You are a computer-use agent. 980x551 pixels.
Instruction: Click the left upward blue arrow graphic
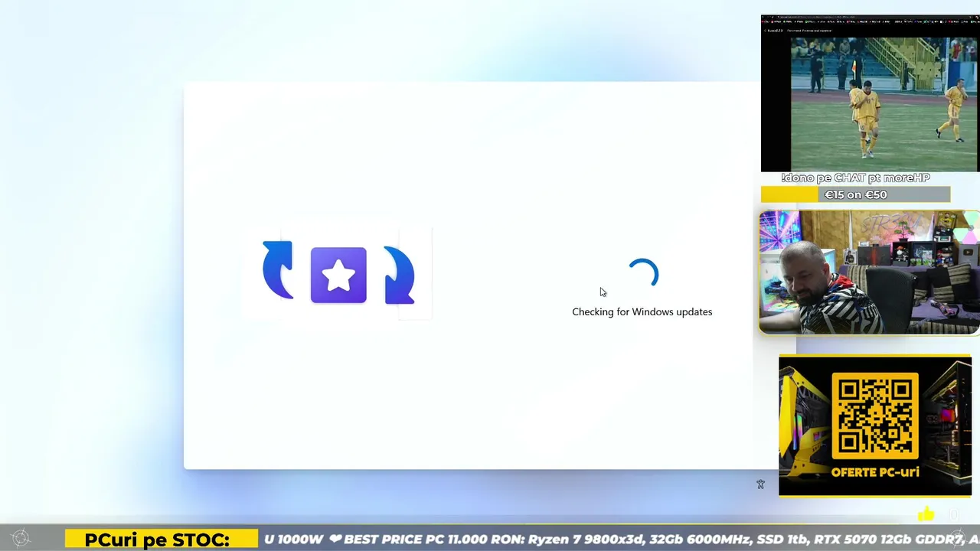click(x=278, y=269)
